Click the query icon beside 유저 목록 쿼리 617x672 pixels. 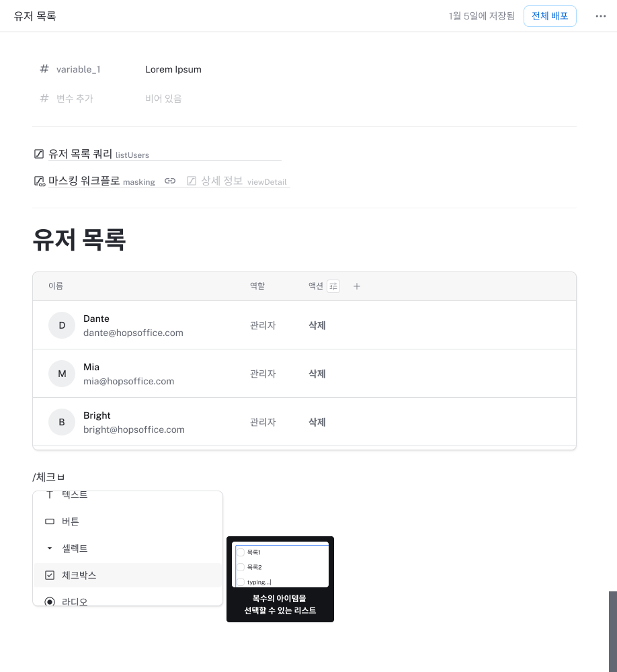(x=39, y=154)
